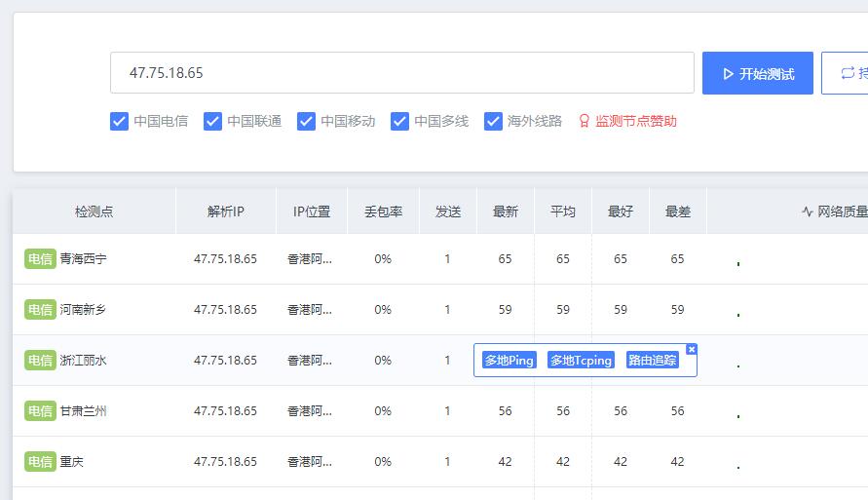
Task: Select the 浙江丽水 node name
Action: (83, 361)
